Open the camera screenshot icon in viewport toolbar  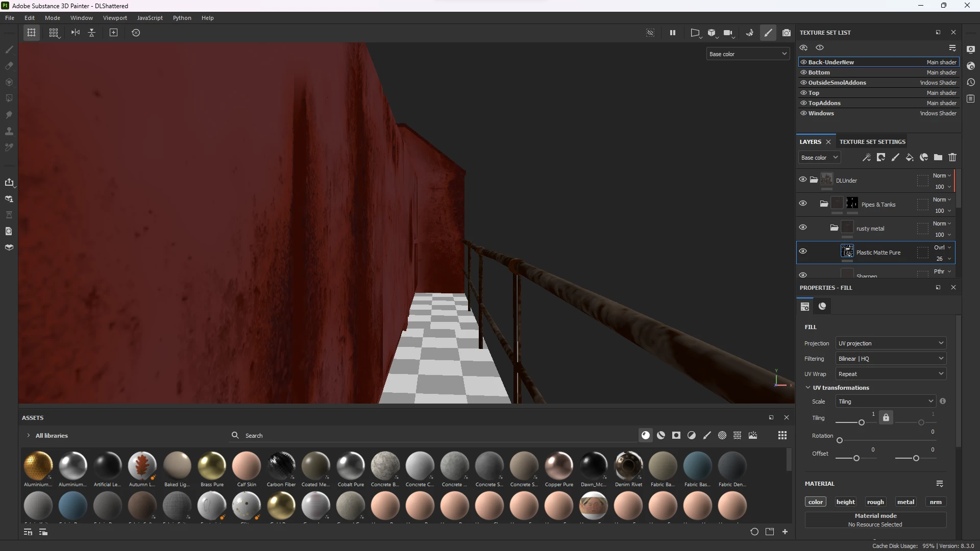(x=787, y=33)
